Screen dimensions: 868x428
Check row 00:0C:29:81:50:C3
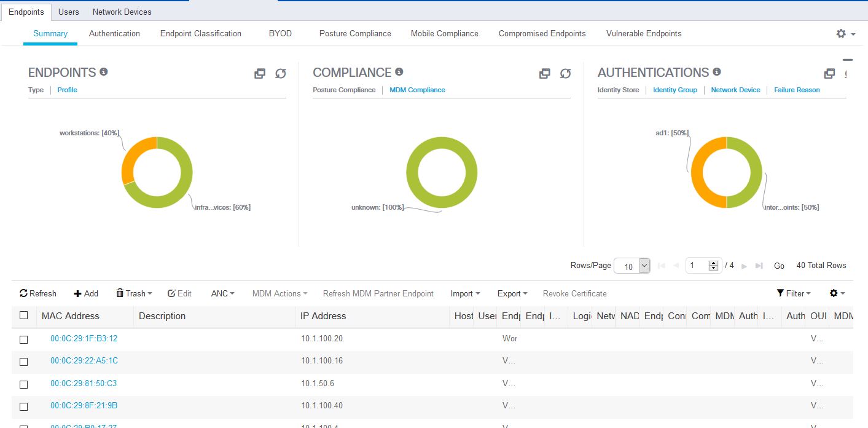(x=24, y=384)
